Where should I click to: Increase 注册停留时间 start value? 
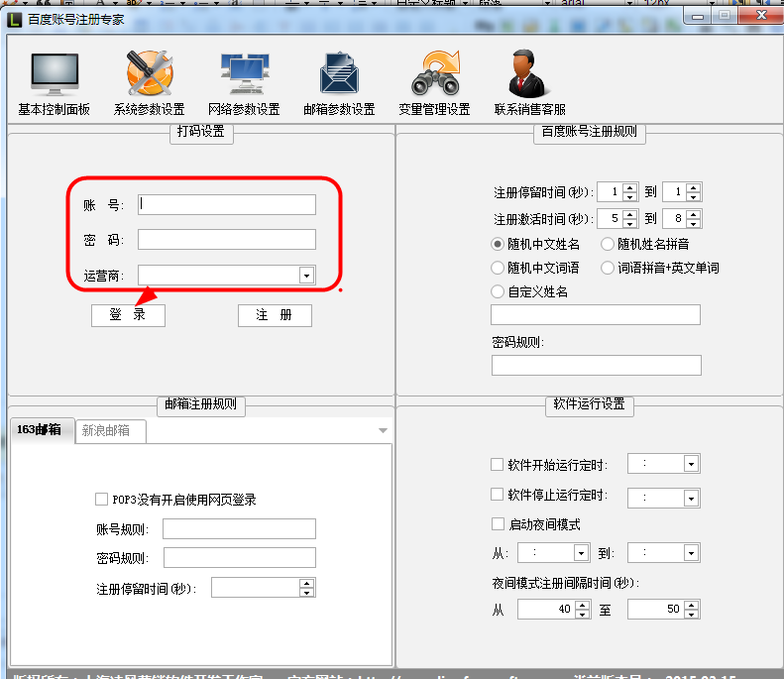[630, 187]
